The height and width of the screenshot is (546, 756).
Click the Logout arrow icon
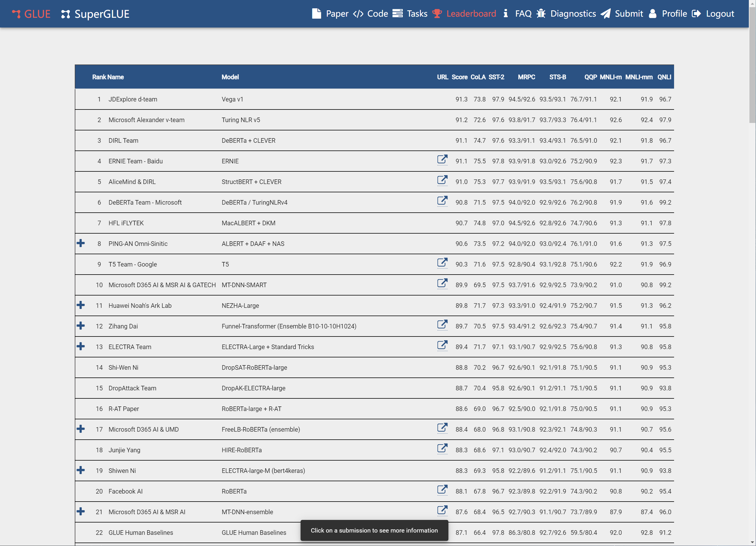pos(696,14)
